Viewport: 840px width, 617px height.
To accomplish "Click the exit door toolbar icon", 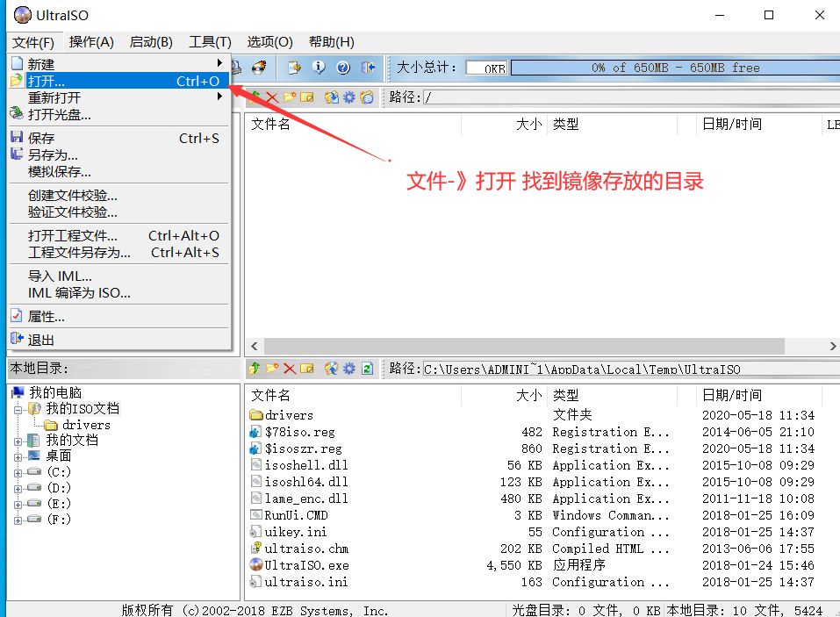I will pos(368,68).
